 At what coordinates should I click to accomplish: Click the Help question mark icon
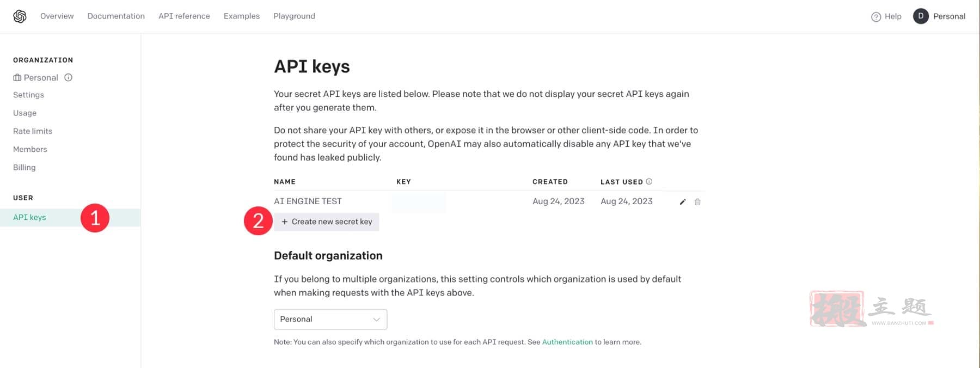876,17
